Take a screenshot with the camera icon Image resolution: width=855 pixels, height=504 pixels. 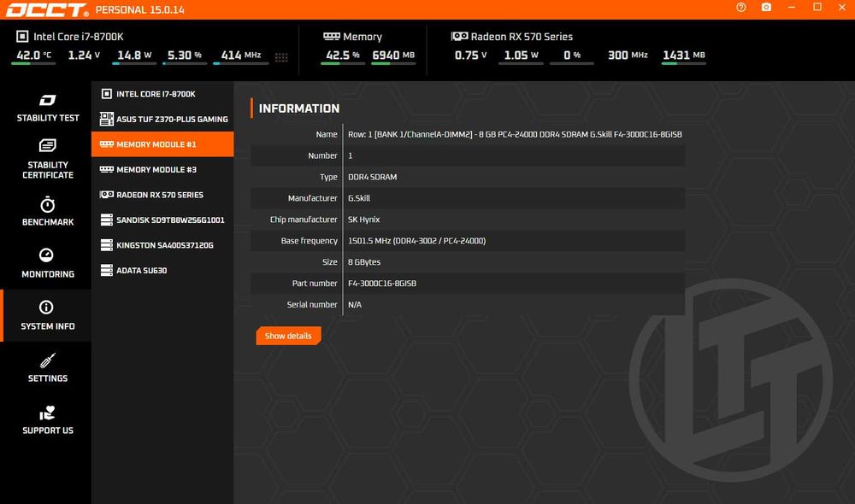click(766, 7)
